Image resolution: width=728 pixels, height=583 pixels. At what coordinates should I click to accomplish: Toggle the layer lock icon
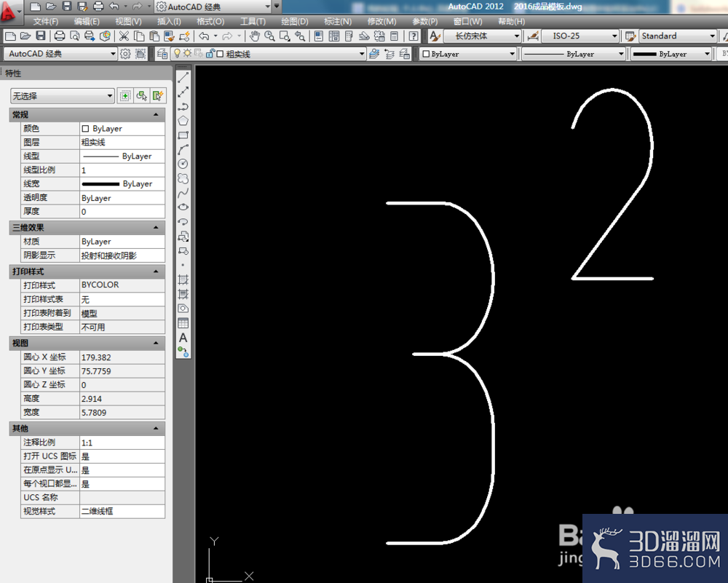[x=210, y=53]
